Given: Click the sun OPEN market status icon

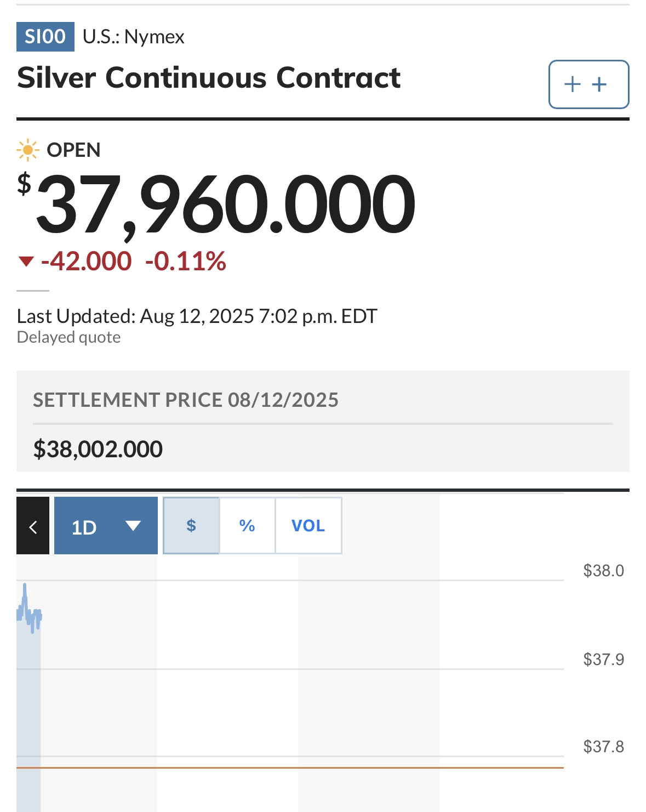Looking at the screenshot, I should pyautogui.click(x=27, y=150).
